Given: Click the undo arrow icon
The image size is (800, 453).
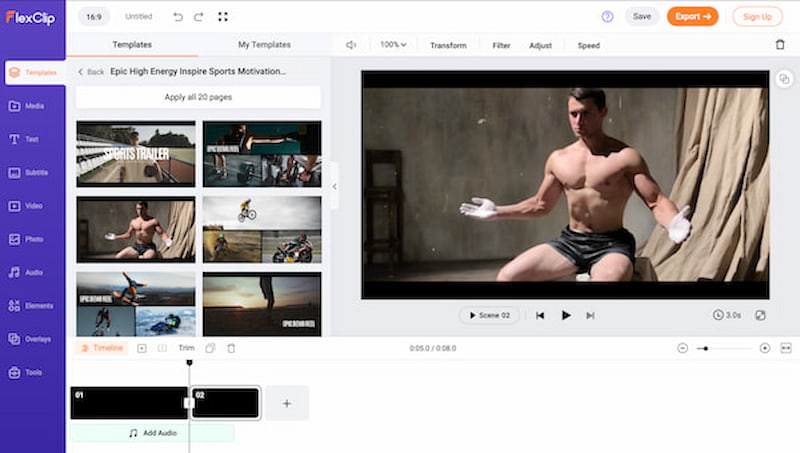Looking at the screenshot, I should point(178,17).
